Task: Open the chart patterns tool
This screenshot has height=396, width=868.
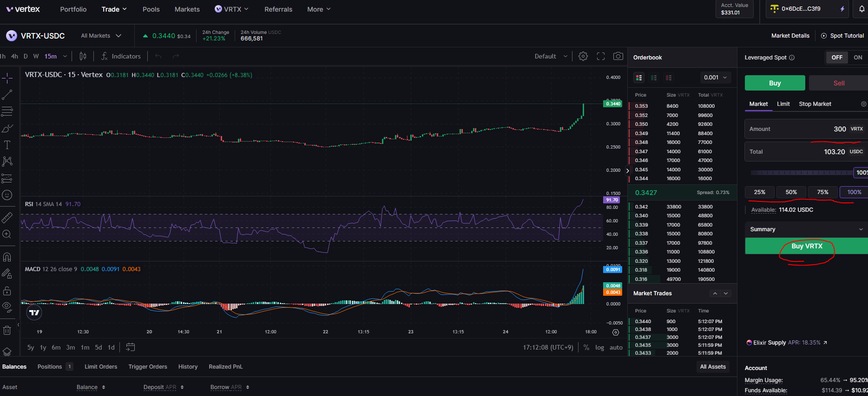Action: pos(7,162)
